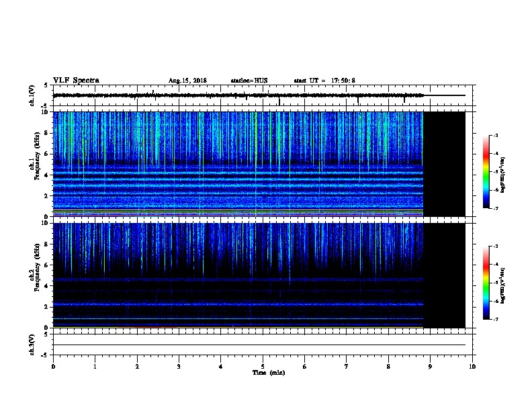Click time axis tick label "2"
532x411 pixels.
coord(137,367)
